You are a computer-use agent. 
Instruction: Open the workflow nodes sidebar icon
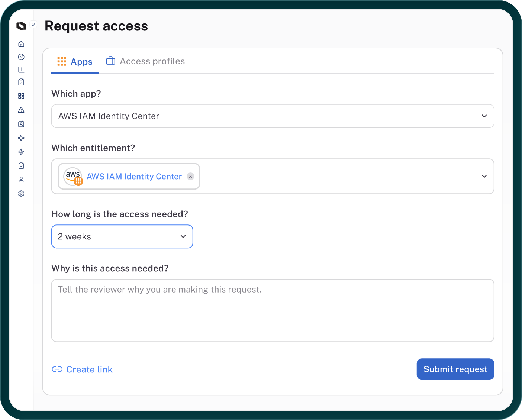21,138
